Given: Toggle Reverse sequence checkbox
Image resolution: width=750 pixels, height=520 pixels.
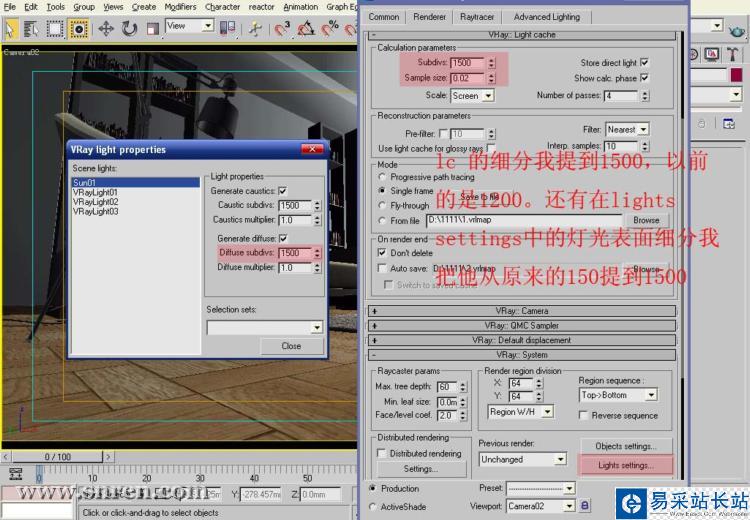Looking at the screenshot, I should (583, 415).
